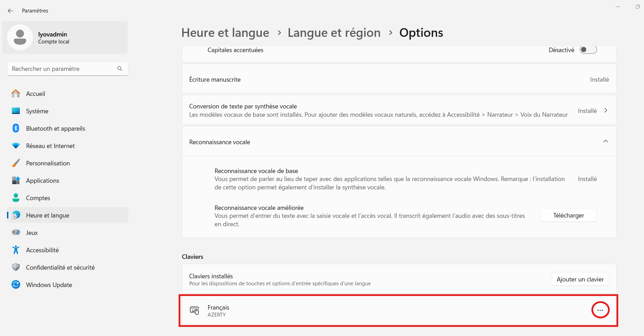Screen dimensions: 644x336
Task: Collapse the Reconnaissance vocale section
Action: point(605,141)
